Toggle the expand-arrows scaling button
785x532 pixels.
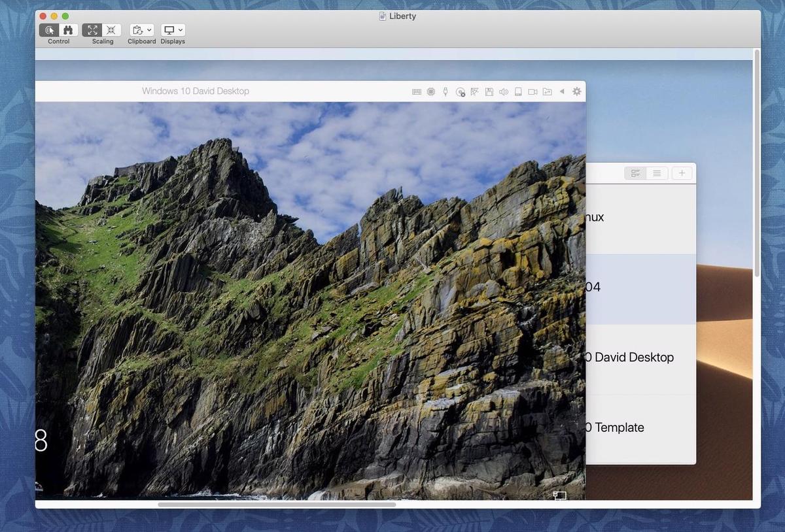[x=92, y=30]
